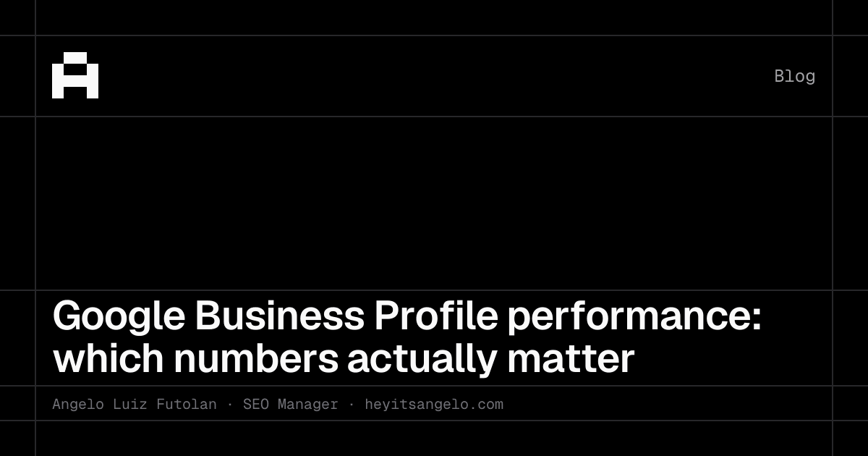This screenshot has width=868, height=456.
Task: Click the word numbers in the headline
Action: tap(255, 359)
